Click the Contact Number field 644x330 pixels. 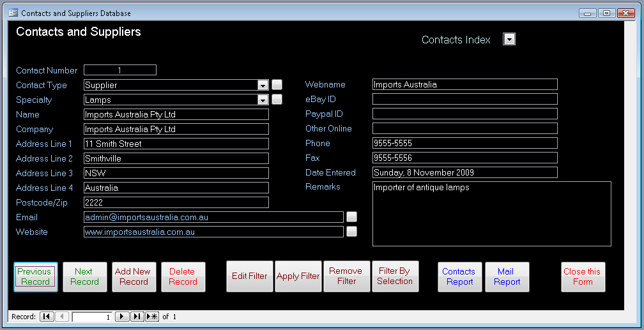[120, 70]
